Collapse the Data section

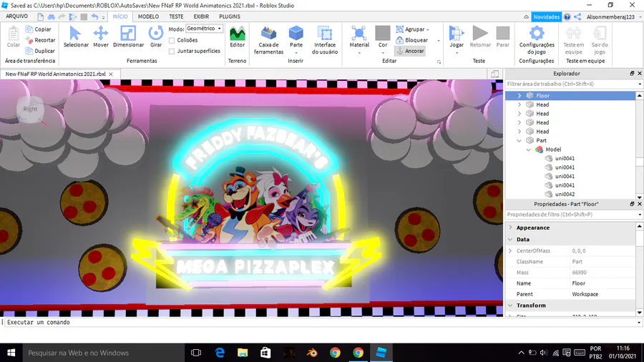click(x=510, y=239)
